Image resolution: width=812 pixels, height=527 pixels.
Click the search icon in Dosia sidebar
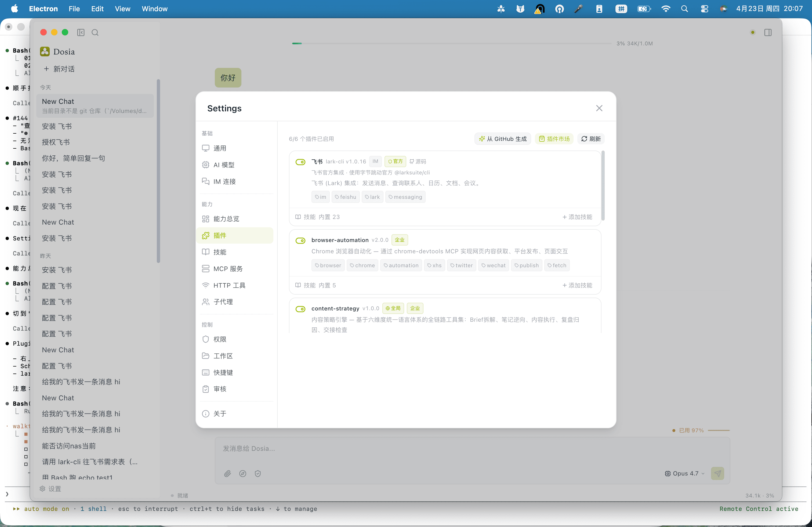95,32
